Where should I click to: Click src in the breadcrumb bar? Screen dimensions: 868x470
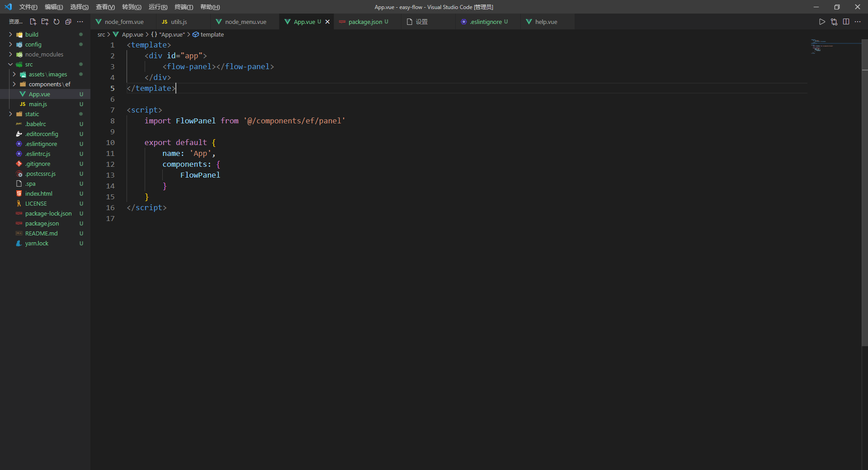101,34
